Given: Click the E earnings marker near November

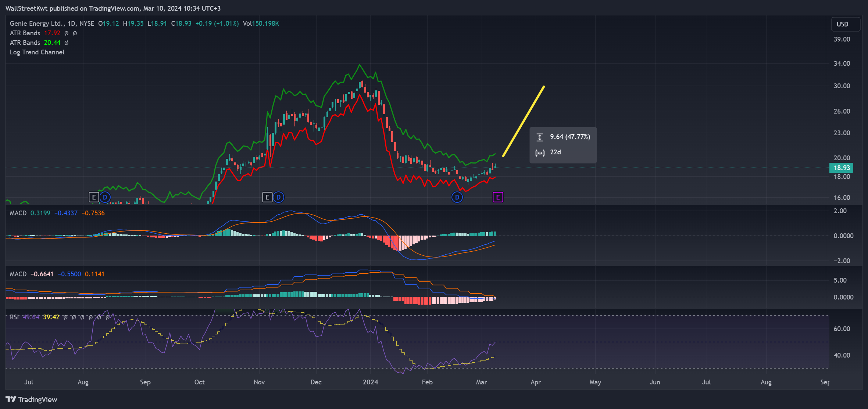Looking at the screenshot, I should tap(267, 197).
